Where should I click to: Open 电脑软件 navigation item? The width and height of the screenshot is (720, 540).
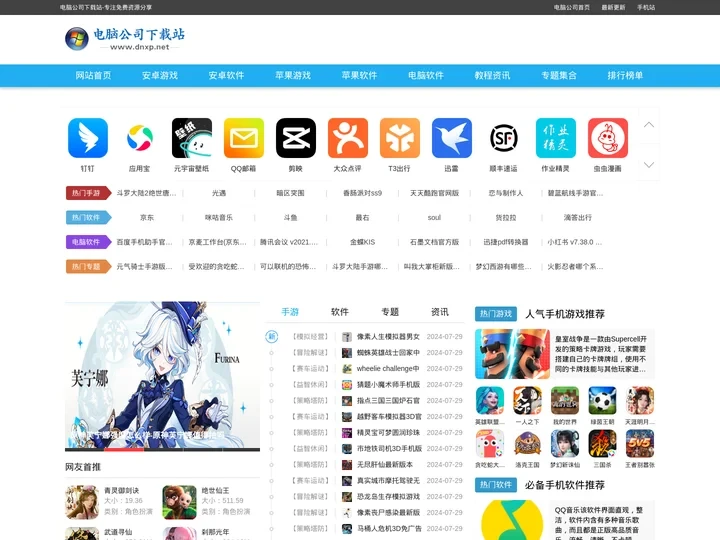pos(426,75)
